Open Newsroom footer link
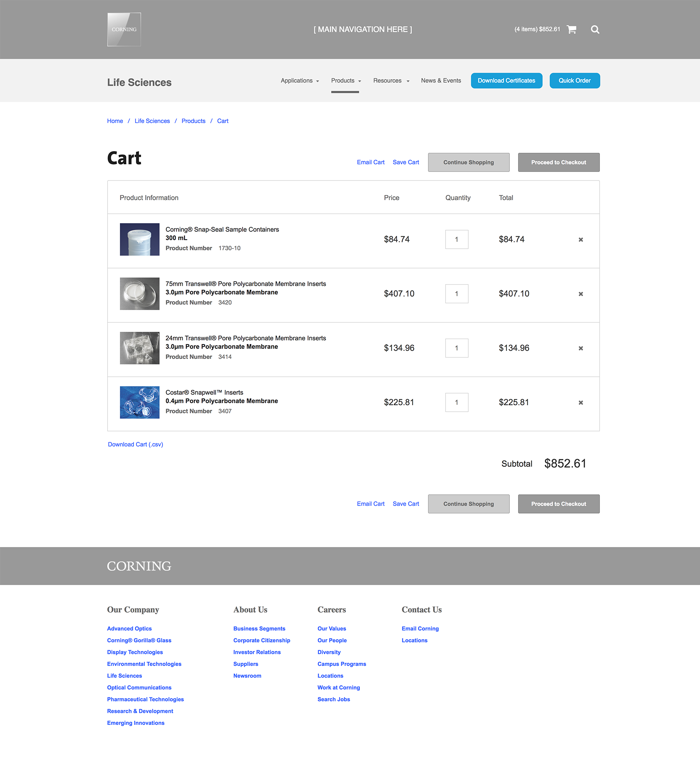700x772 pixels. point(247,676)
